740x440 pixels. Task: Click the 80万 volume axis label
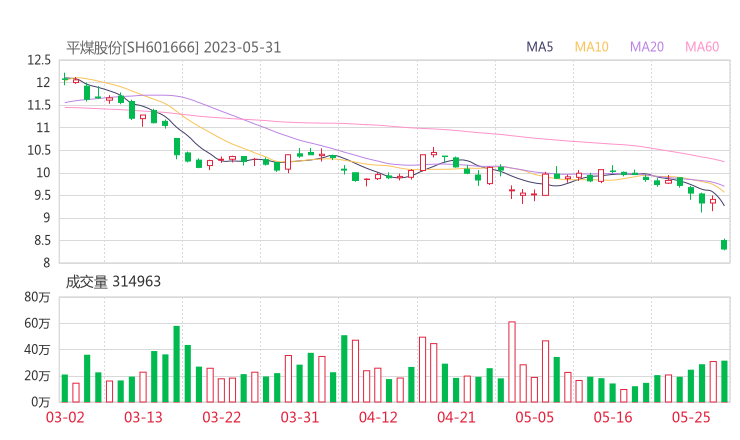tap(37, 297)
